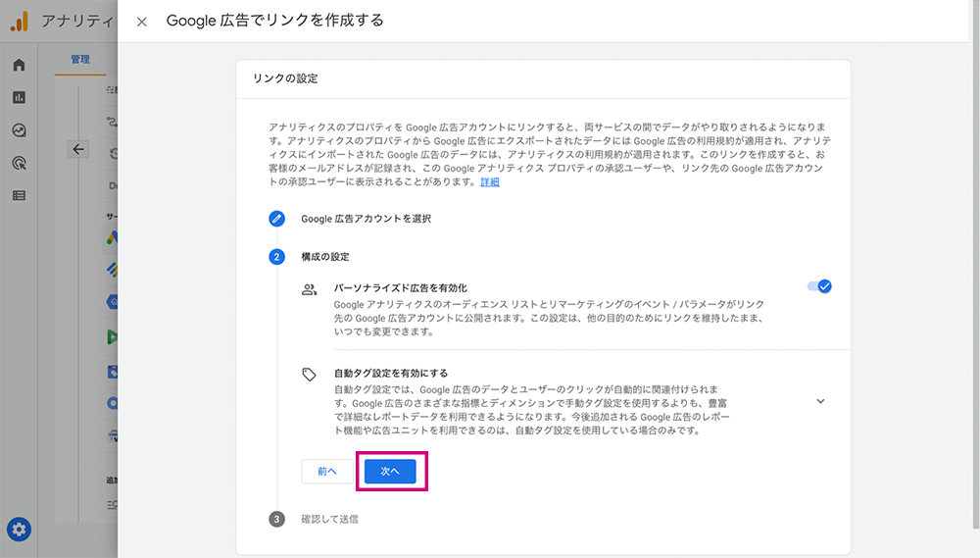Image resolution: width=980 pixels, height=558 pixels.
Task: Open Configure list icon in sidebar
Action: point(19,196)
